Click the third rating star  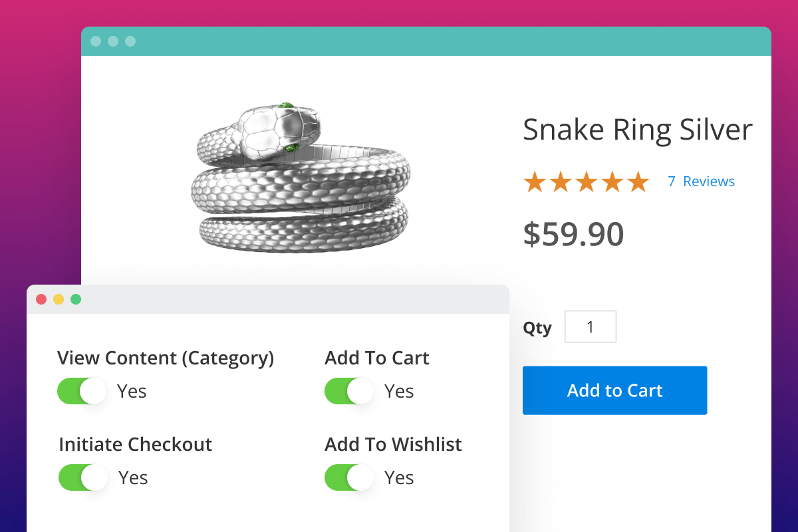[587, 182]
